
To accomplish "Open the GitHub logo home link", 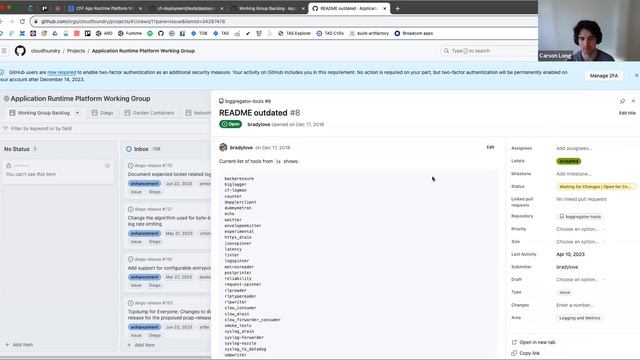I will click(x=20, y=51).
